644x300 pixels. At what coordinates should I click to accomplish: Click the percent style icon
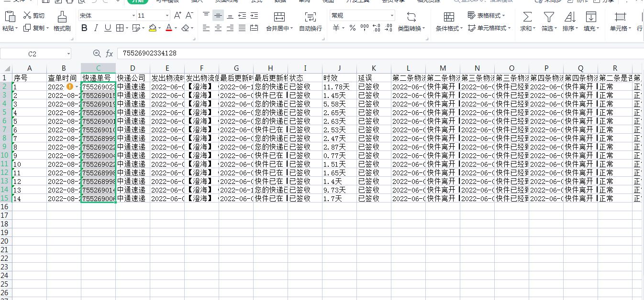click(352, 28)
